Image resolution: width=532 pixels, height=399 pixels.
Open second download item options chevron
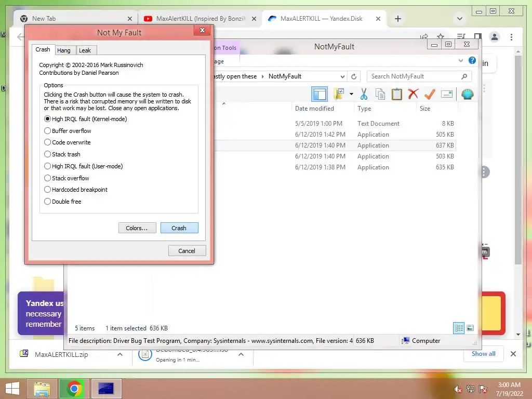pos(241,354)
